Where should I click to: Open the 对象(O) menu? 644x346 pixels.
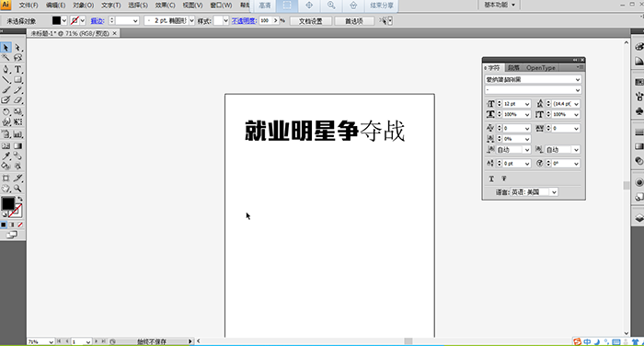(x=84, y=6)
